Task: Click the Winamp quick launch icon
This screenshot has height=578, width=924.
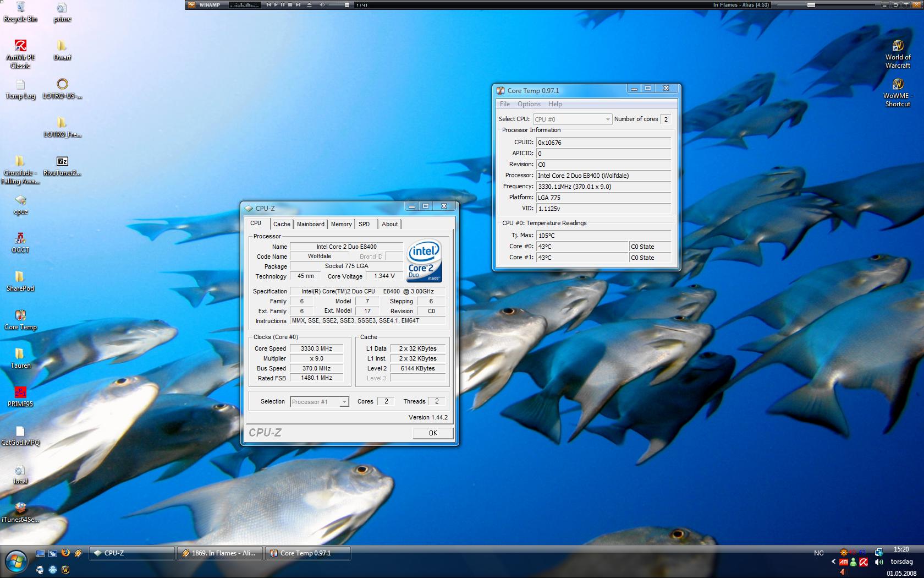Action: click(79, 553)
